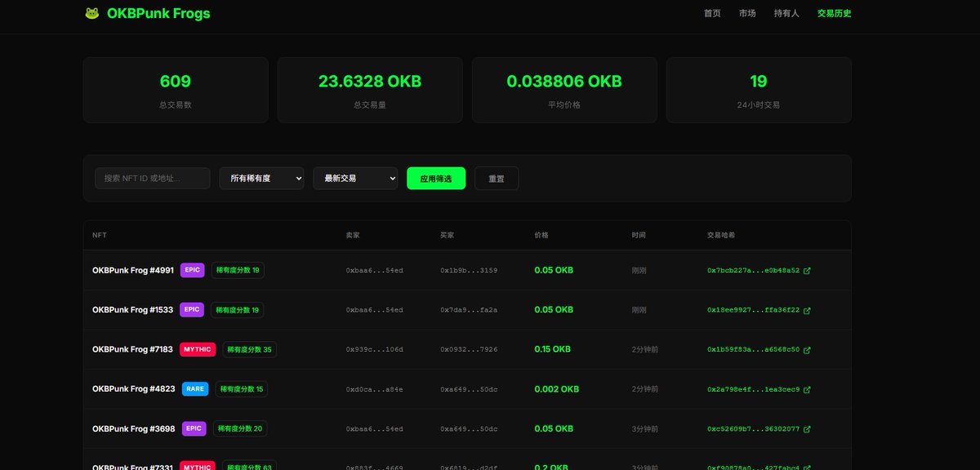The image size is (980, 470).
Task: Click OKBPunk Frog #3698 name
Action: [134, 428]
